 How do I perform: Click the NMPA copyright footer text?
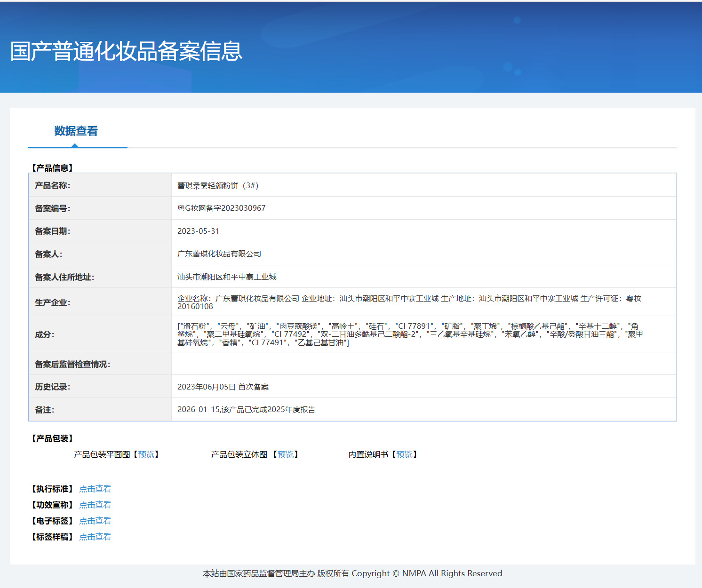[352, 573]
